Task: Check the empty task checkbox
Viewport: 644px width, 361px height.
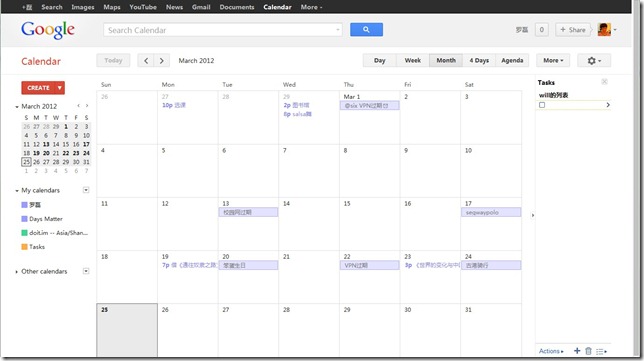Action: pos(542,105)
